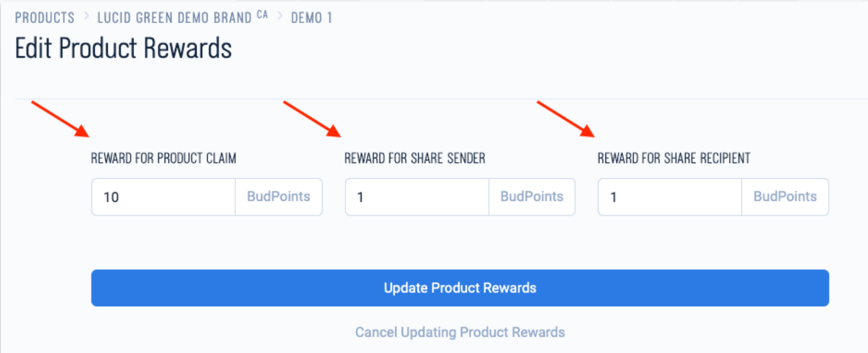Select the value 1 for Share Sender
Viewport: 868px width, 353px height.
click(x=360, y=197)
